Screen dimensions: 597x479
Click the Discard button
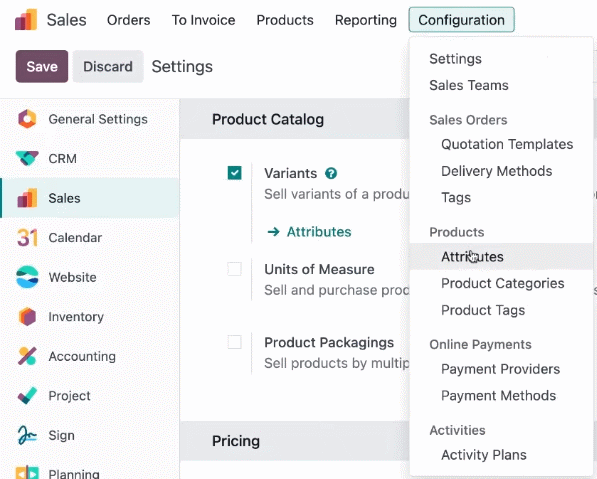pos(108,66)
